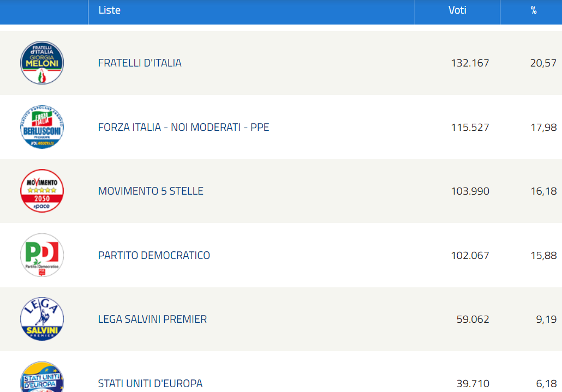Open the STATI UNITI D'EUROPA list name

(x=150, y=383)
